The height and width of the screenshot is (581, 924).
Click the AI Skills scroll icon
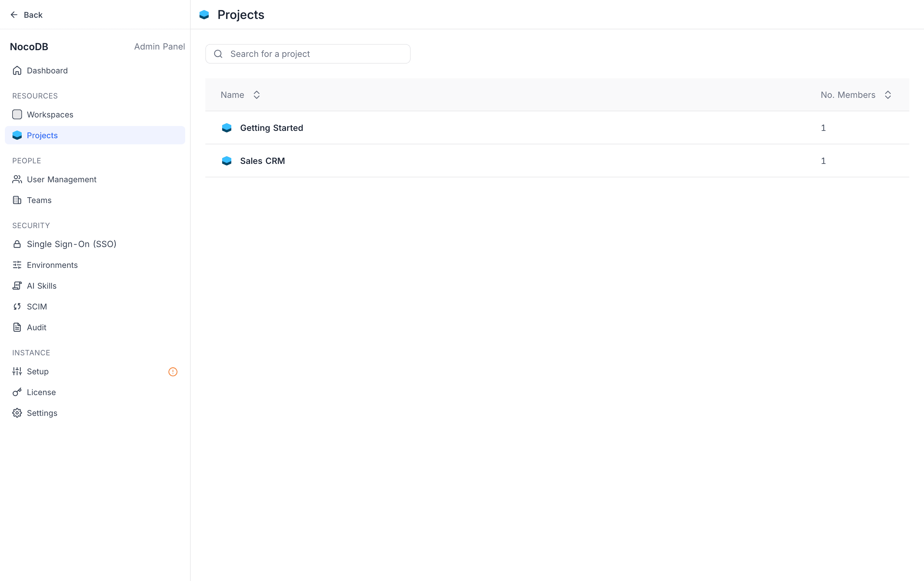click(17, 286)
